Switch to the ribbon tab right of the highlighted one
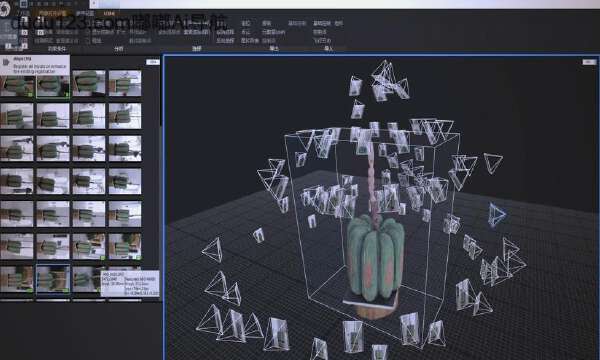 tap(85, 13)
